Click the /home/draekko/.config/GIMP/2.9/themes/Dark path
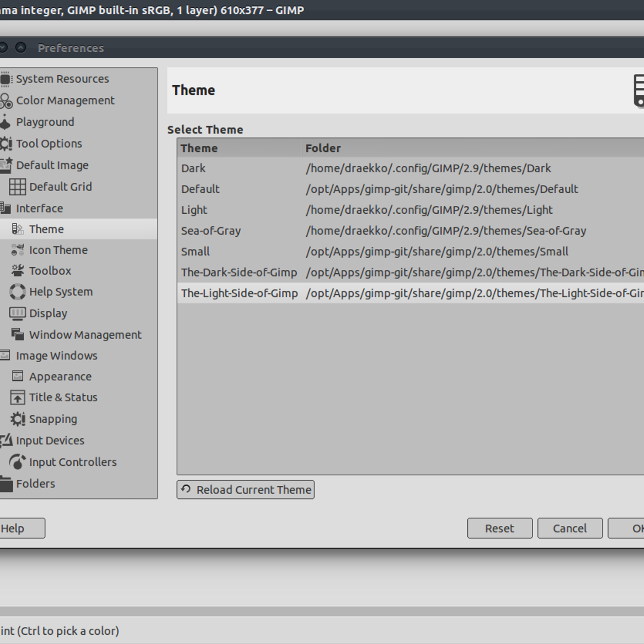Image resolution: width=644 pixels, height=644 pixels. coord(428,168)
